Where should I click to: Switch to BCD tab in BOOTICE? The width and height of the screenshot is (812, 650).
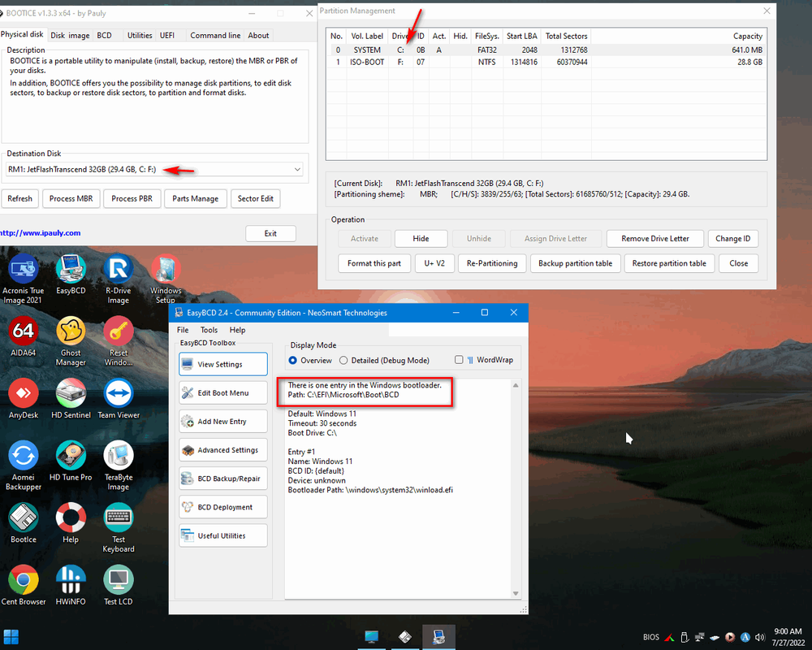[104, 35]
